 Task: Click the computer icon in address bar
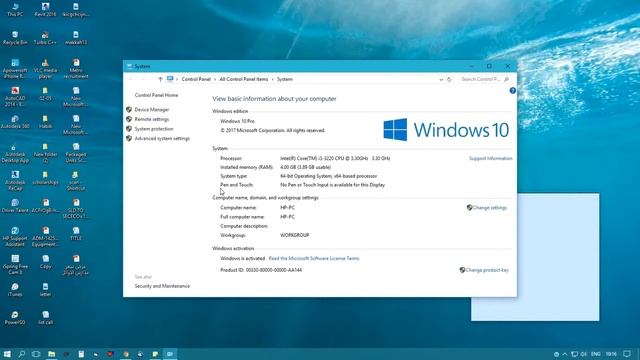coord(170,79)
